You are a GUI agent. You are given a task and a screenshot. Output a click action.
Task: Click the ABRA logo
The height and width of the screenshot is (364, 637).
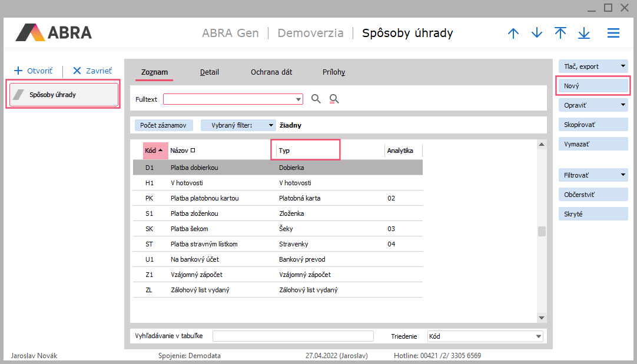coord(54,32)
